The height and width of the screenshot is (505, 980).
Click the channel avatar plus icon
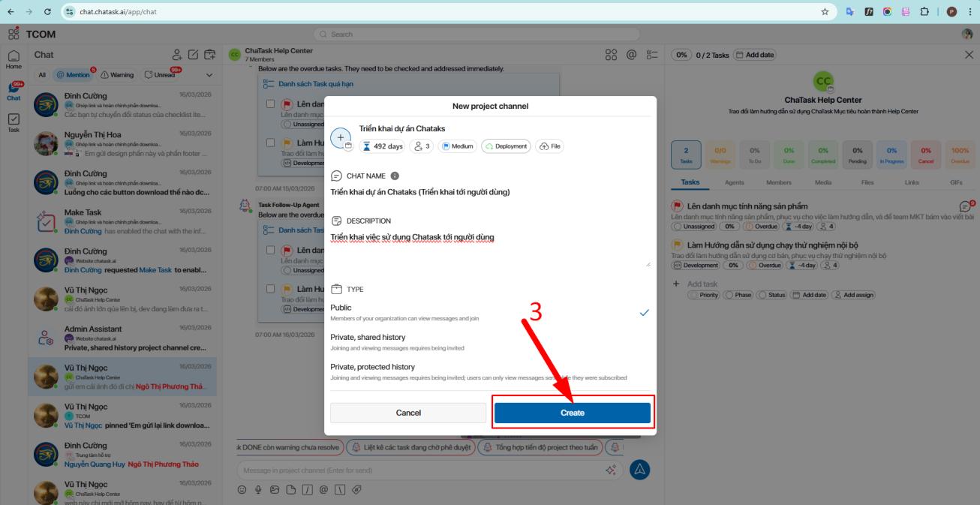(x=341, y=139)
